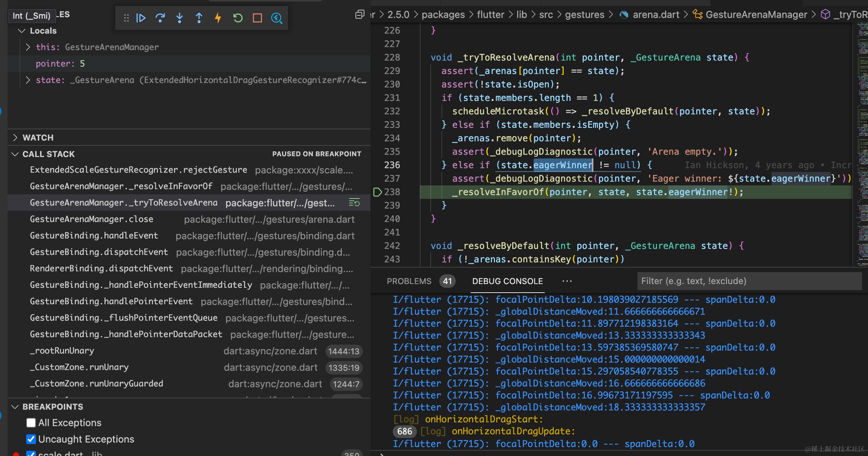Click the Step Out debug button
Image resolution: width=868 pixels, height=456 pixels.
pyautogui.click(x=199, y=18)
